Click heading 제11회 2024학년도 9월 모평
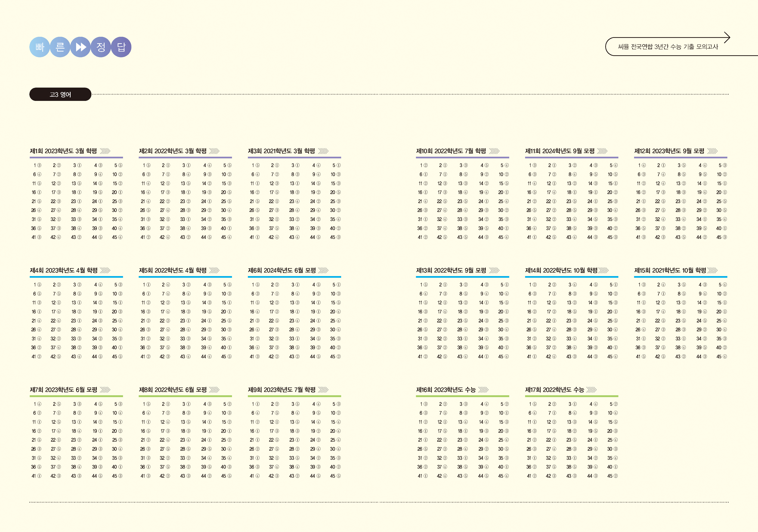758x532 pixels. click(x=560, y=151)
